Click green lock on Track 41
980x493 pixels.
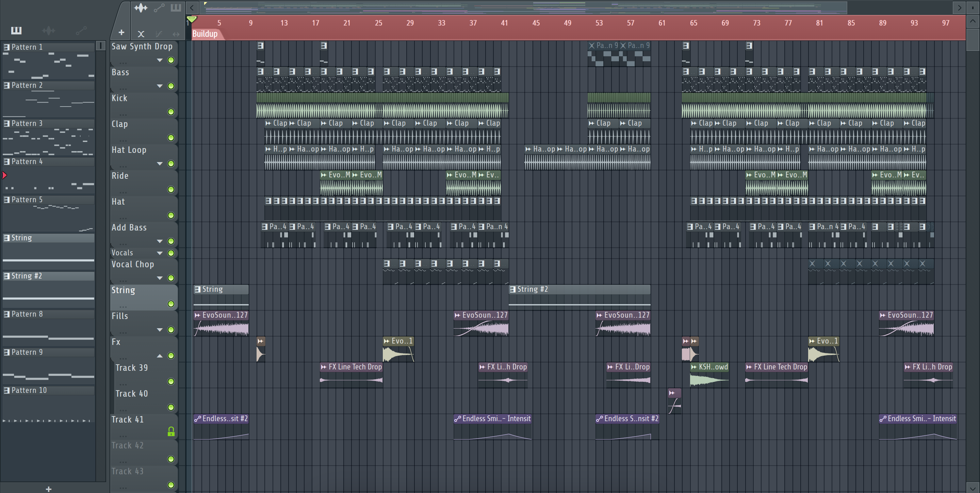point(171,431)
